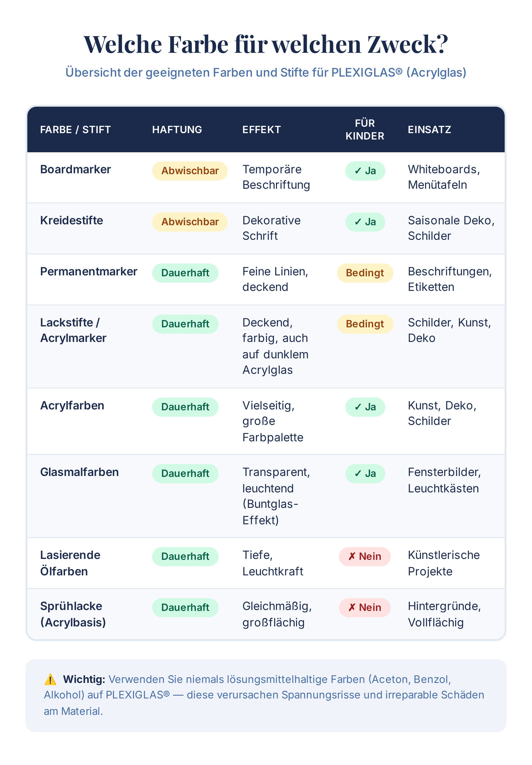Select the Nein badge for Sprühlacke
Viewport: 532px width, 765px height.
(365, 607)
